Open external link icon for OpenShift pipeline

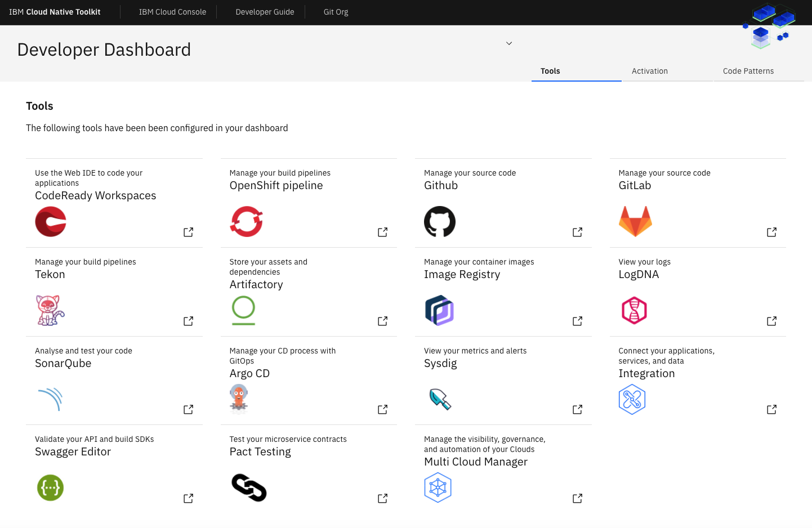[383, 232]
